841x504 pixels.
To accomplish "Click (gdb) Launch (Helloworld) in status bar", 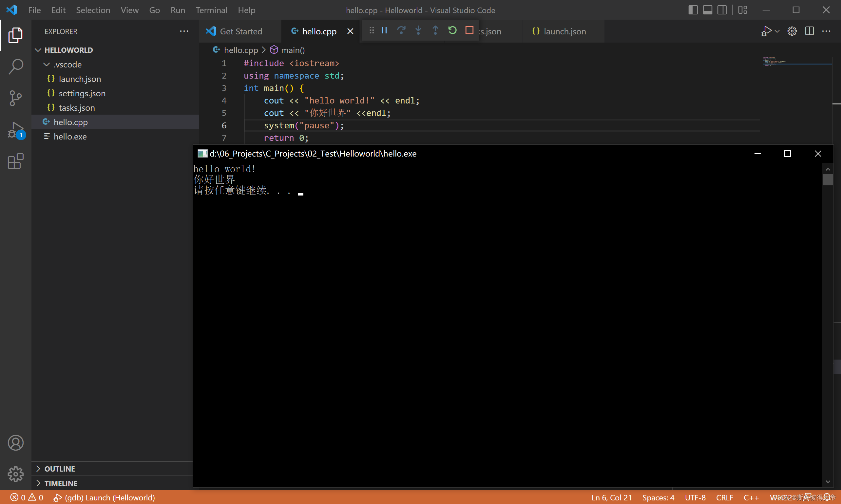I will point(104,497).
